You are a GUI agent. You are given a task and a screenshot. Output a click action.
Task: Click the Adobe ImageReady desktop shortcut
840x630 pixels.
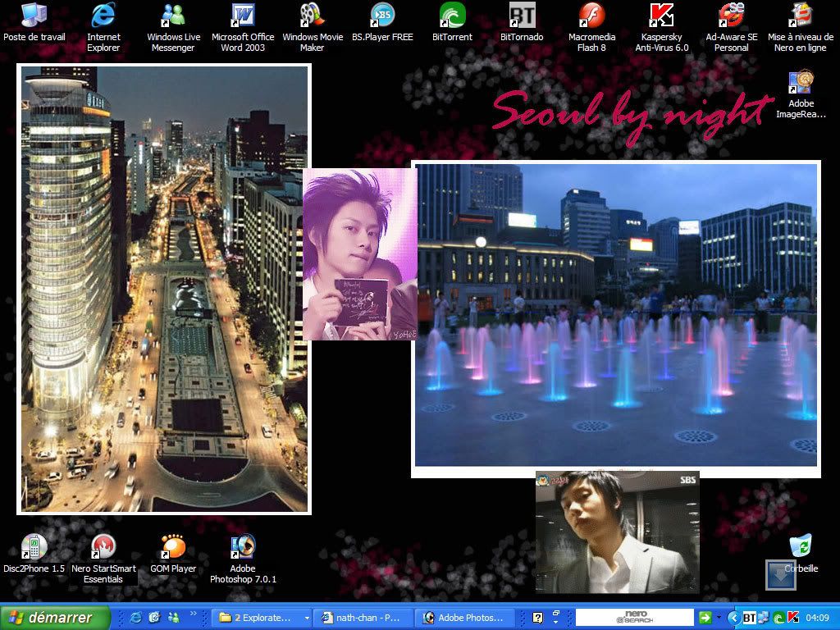click(x=801, y=94)
